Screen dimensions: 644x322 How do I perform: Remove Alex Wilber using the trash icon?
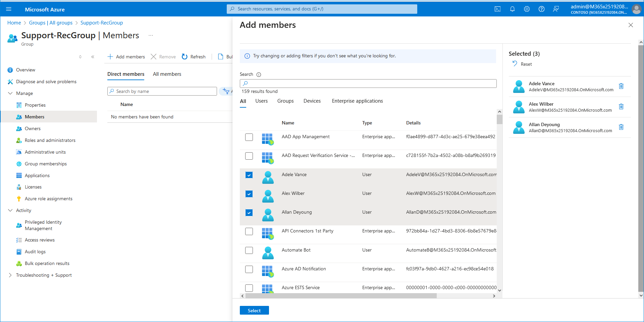[x=621, y=107]
